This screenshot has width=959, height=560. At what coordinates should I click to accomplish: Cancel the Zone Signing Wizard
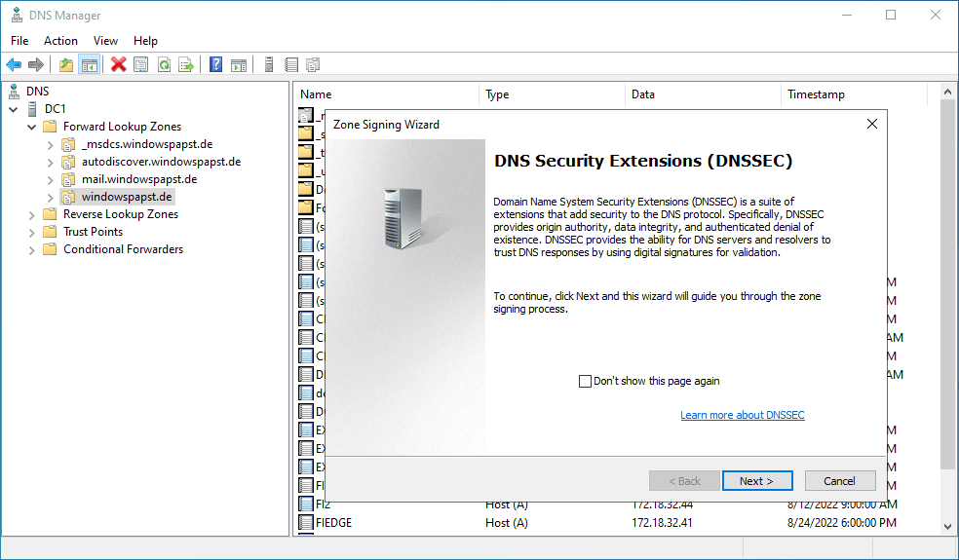click(839, 481)
